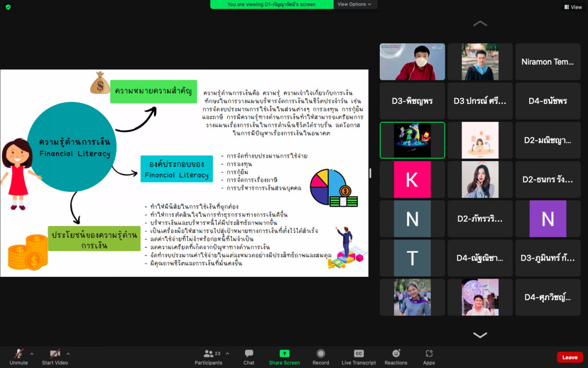Image resolution: width=588 pixels, height=368 pixels.
Task: Open the Participants panel
Action: 208,357
